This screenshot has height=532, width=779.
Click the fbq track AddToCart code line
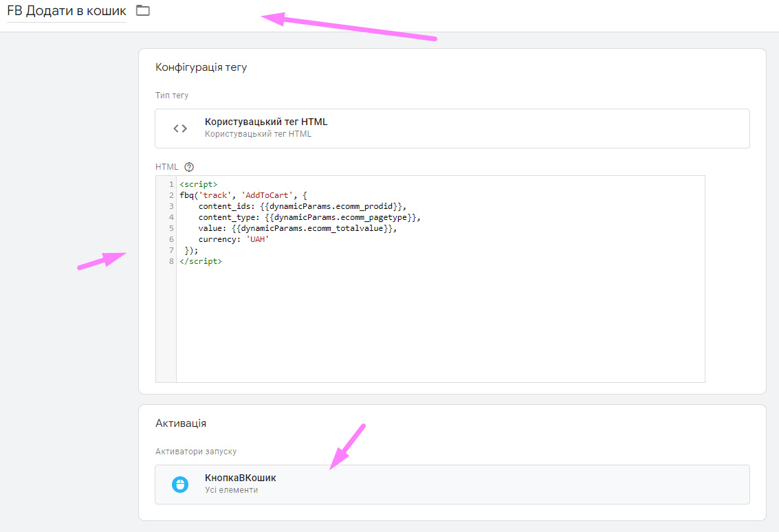click(x=243, y=195)
